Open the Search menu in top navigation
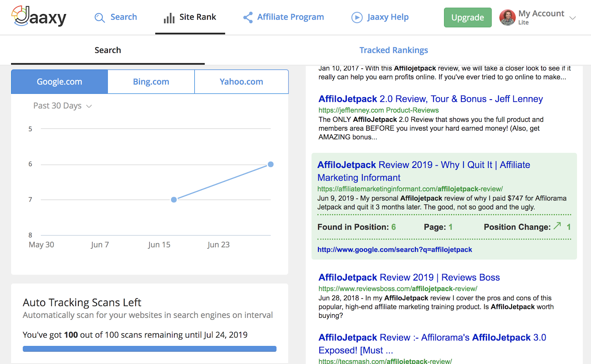Viewport: 591px width, 364px height. [123, 17]
